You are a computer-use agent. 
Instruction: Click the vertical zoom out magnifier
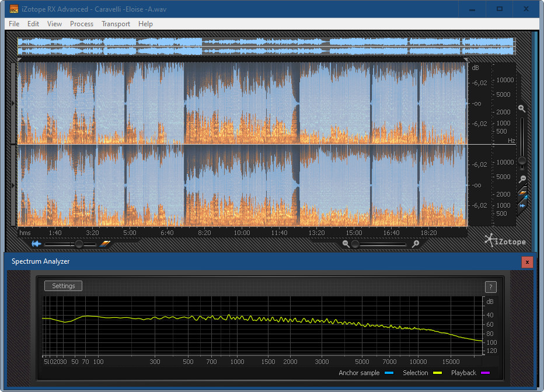[522, 179]
